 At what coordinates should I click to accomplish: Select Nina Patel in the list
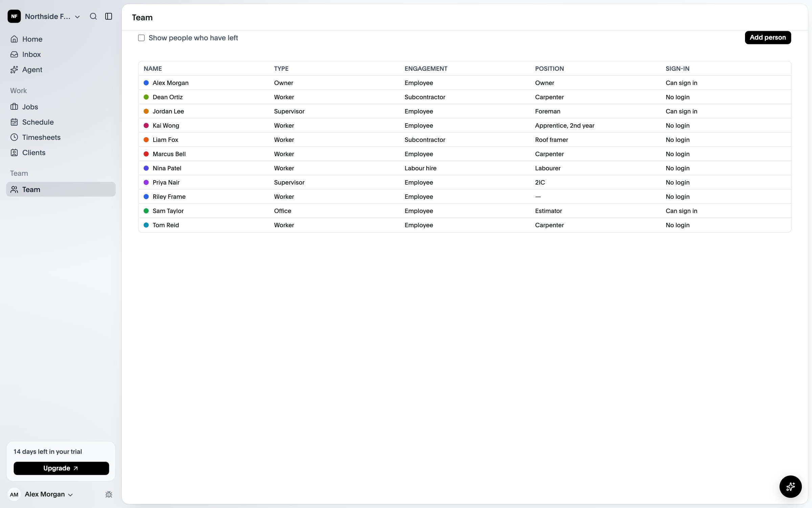[x=465, y=168]
